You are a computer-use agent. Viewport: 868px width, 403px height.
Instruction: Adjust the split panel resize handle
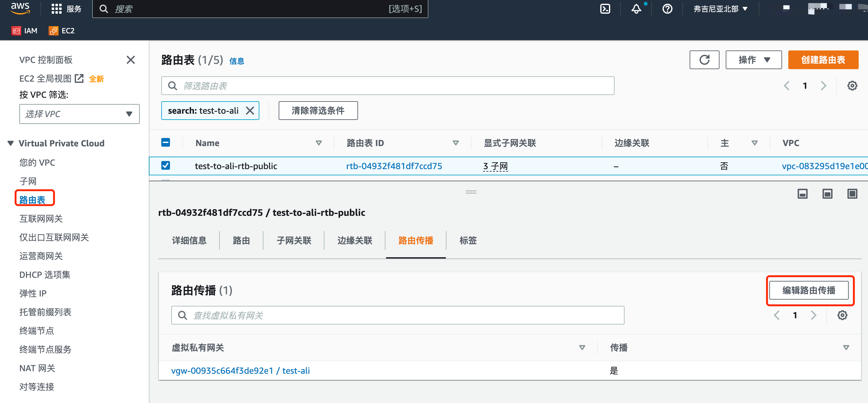[471, 192]
